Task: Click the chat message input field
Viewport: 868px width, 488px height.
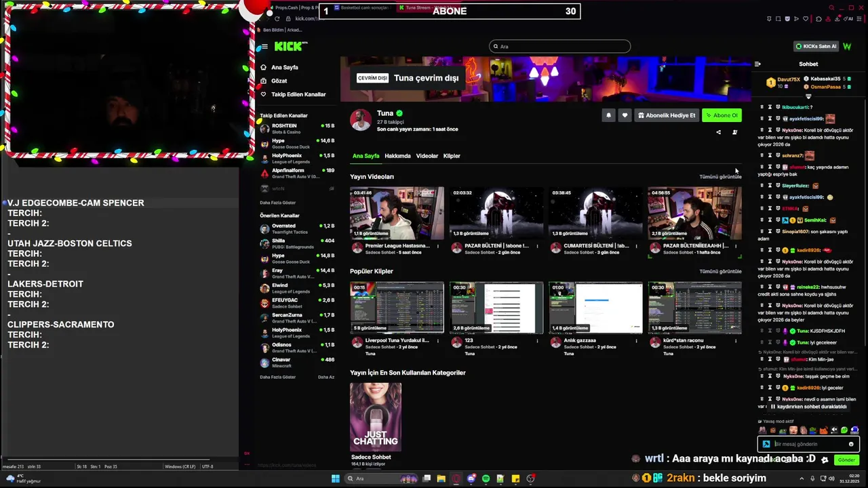Action: (808, 444)
